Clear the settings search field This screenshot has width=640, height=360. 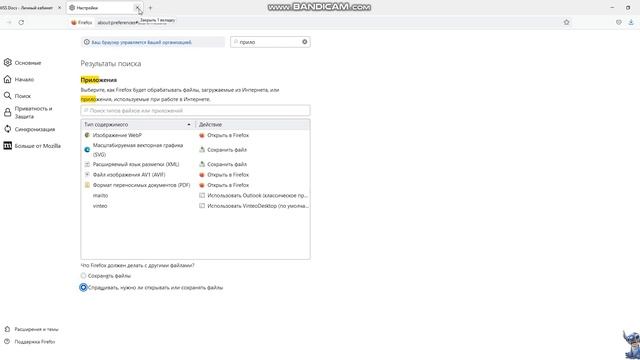click(304, 42)
